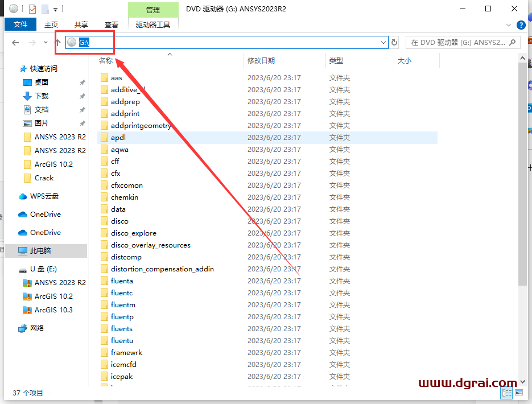Viewport: 532px width, 404px height.
Task: Select the disco_overlay_resources folder
Action: 151,245
